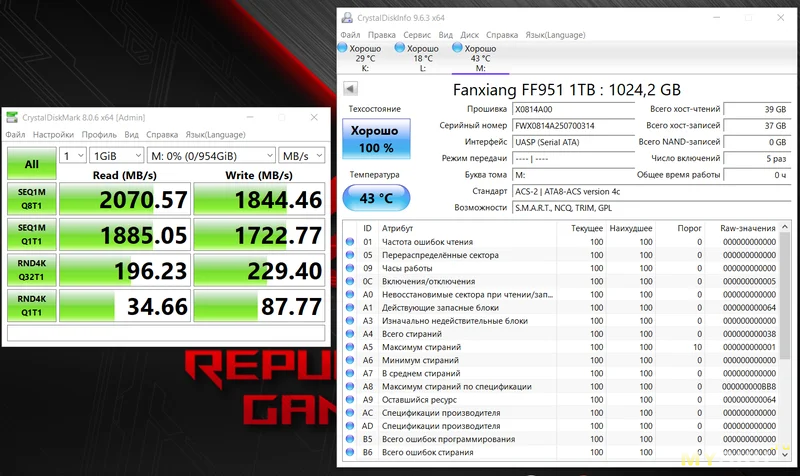800x476 pixels.
Task: Click Raw-значения column header
Action: 747,228
